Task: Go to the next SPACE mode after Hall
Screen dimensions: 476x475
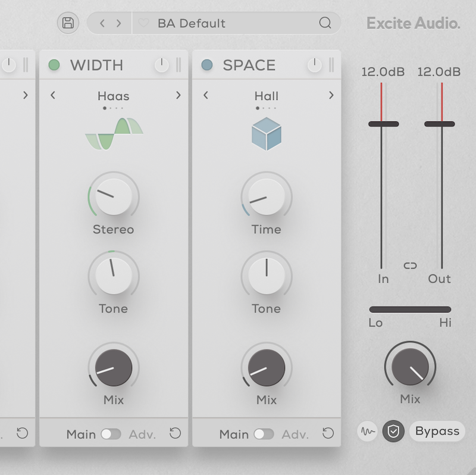Action: (331, 95)
